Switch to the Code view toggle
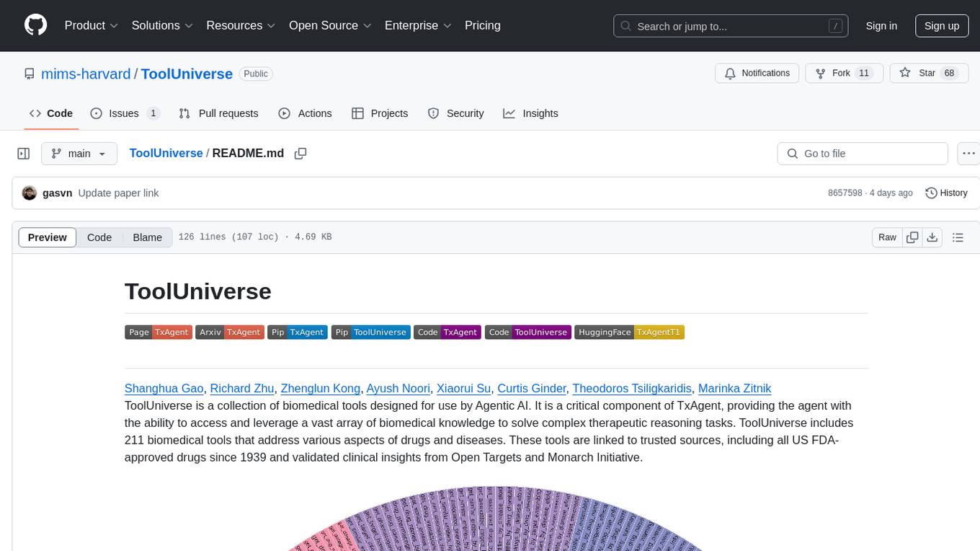 tap(99, 237)
